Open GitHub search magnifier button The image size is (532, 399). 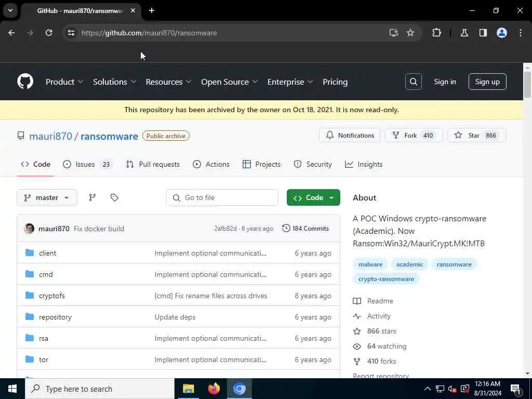pos(413,82)
